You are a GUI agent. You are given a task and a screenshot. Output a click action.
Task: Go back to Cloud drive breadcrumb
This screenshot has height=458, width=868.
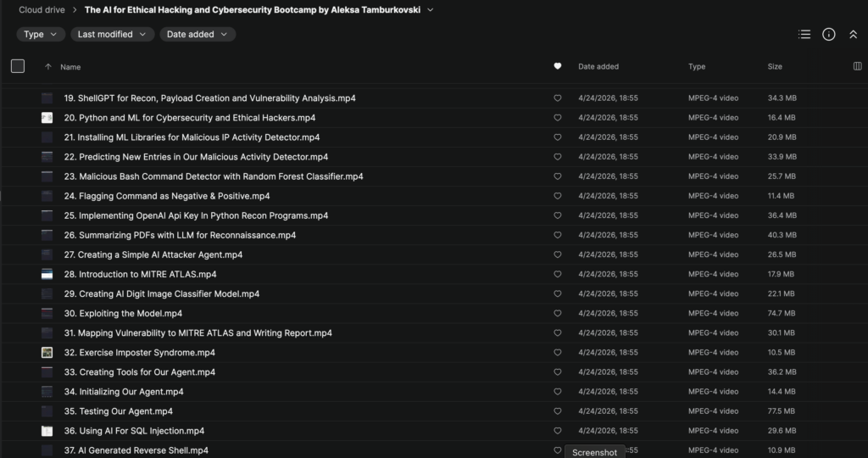42,10
